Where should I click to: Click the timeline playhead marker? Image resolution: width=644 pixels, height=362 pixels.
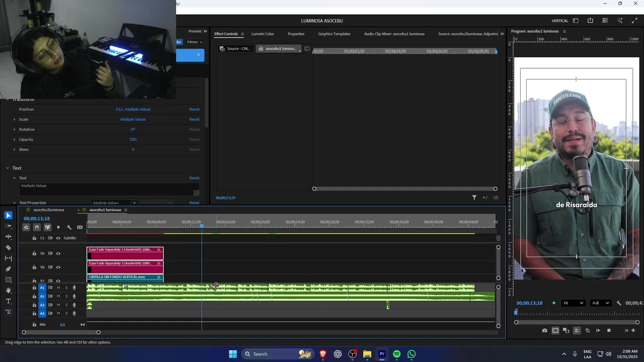pos(202,226)
